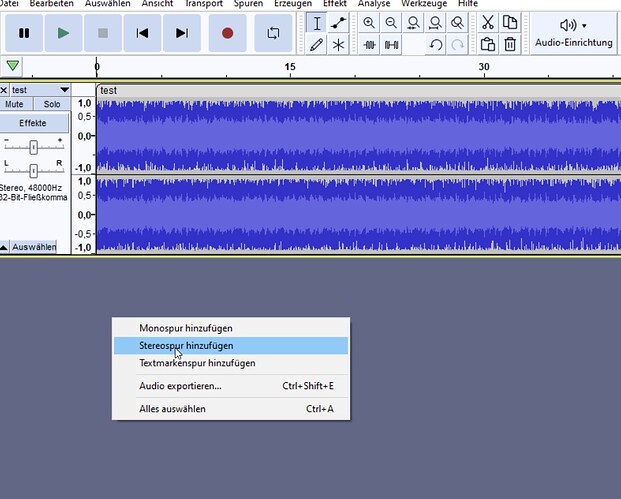Click the L/R pan slider handle

34,171
